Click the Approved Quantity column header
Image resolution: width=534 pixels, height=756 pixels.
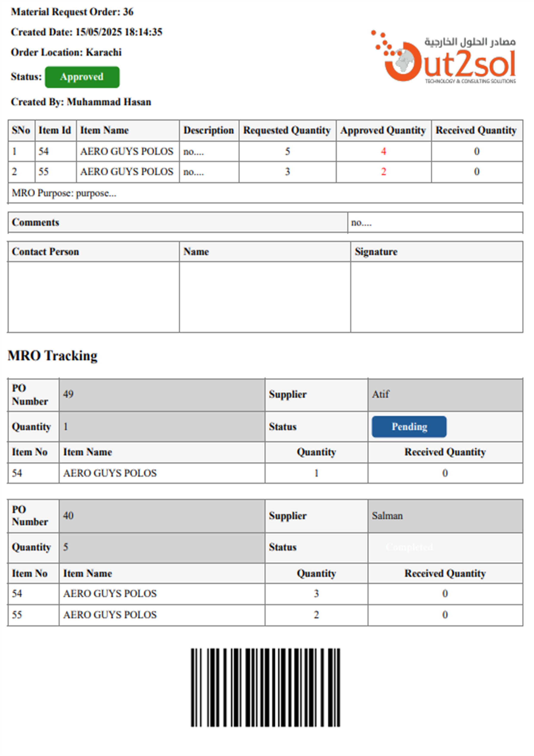point(383,130)
